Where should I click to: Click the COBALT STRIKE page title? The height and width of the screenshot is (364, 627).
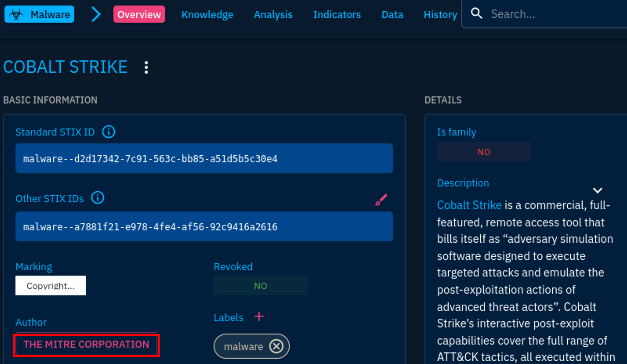tap(65, 67)
